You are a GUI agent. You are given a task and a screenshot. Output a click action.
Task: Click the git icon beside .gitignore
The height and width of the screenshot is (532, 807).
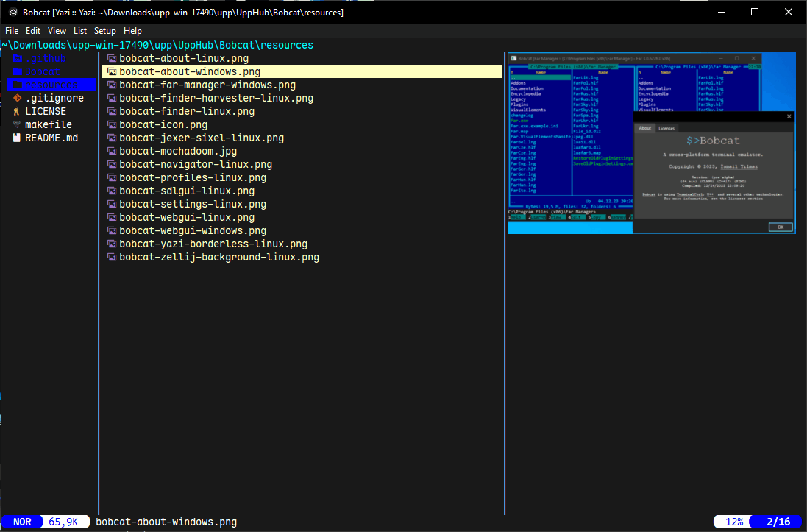tap(17, 98)
